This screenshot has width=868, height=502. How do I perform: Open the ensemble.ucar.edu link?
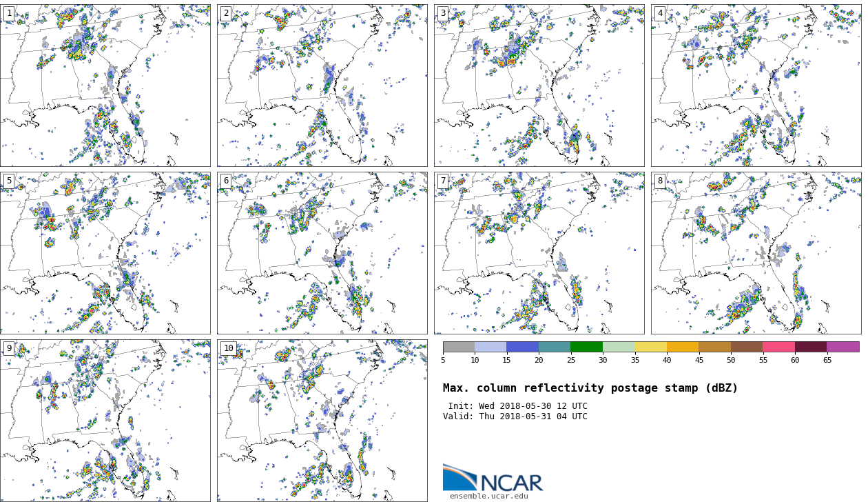pyautogui.click(x=488, y=496)
